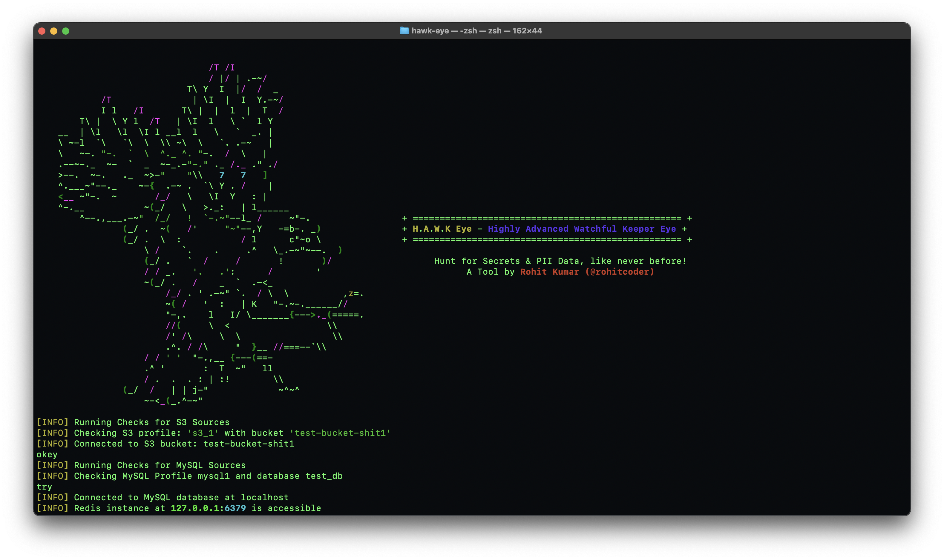This screenshot has height=560, width=944.
Task: Click the blue folder icon in title bar
Action: (404, 30)
